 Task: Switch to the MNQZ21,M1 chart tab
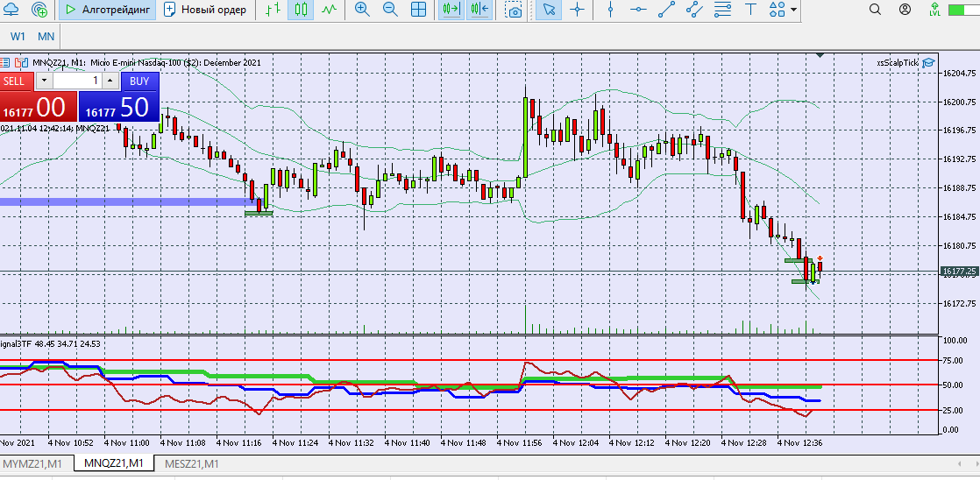click(114, 463)
